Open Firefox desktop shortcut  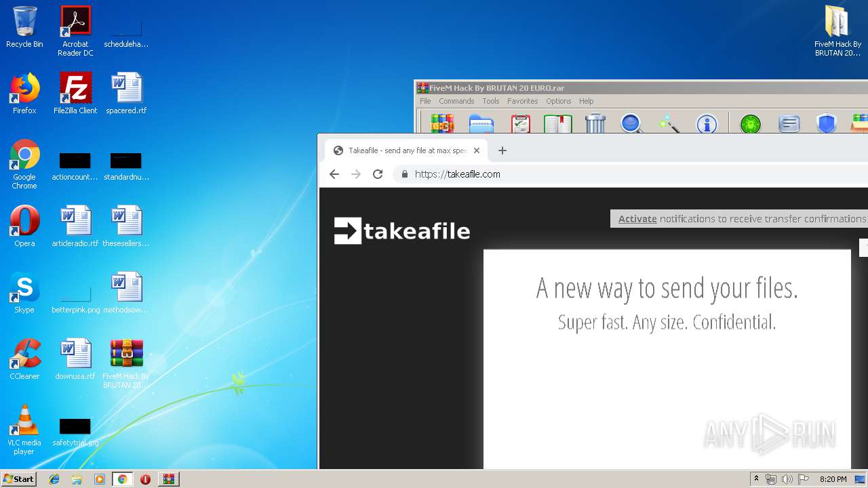[x=24, y=94]
